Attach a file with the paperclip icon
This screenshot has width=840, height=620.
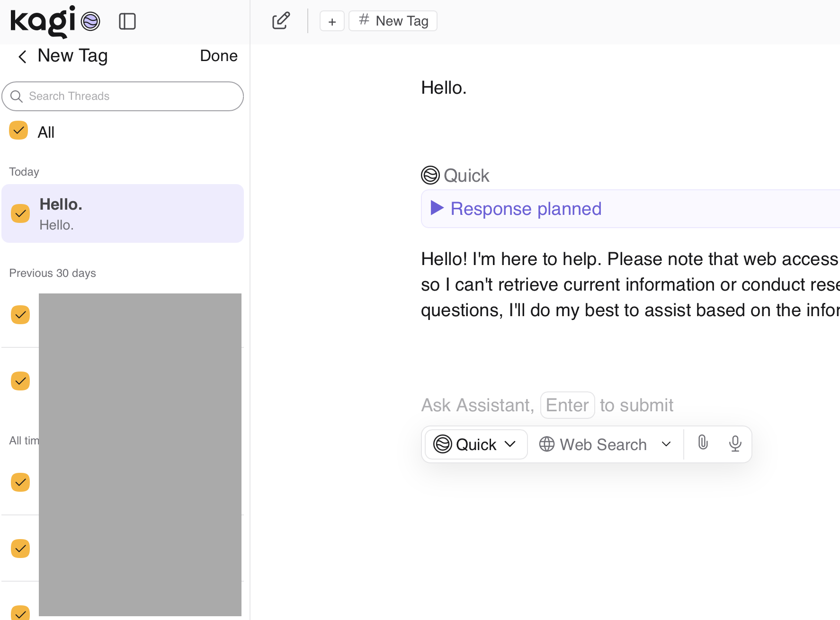(x=703, y=443)
